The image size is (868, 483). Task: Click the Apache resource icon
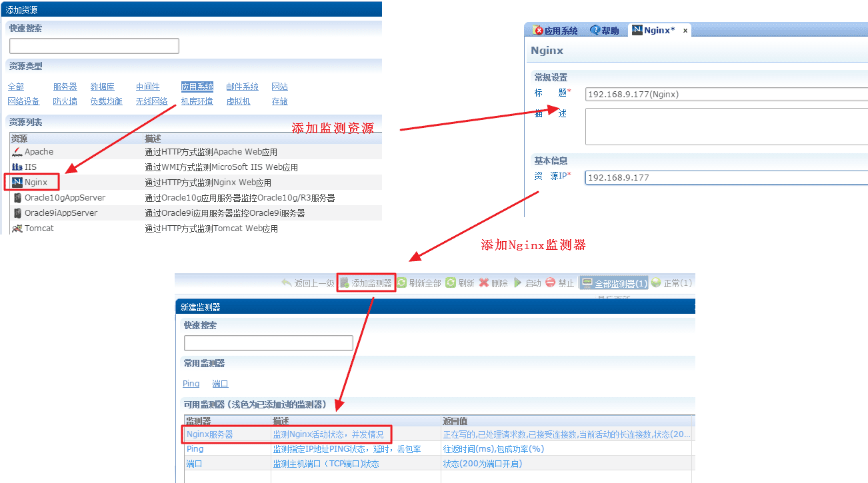coord(17,152)
